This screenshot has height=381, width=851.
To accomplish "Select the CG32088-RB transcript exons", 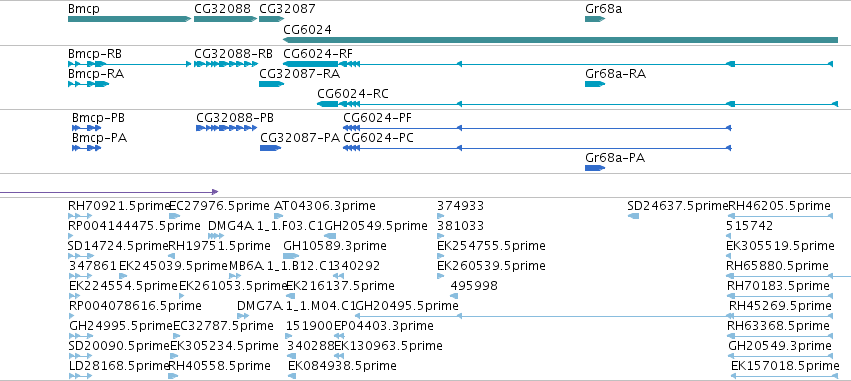I will click(226, 64).
